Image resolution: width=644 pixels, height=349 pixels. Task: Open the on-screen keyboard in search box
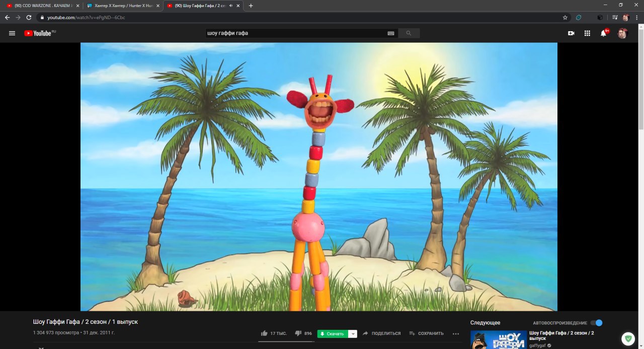[x=391, y=33]
